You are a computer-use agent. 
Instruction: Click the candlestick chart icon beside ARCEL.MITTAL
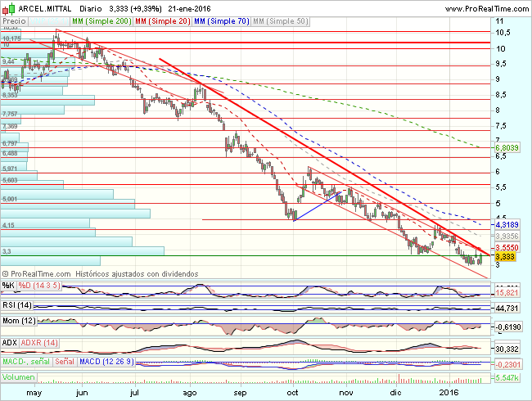[x=9, y=8]
